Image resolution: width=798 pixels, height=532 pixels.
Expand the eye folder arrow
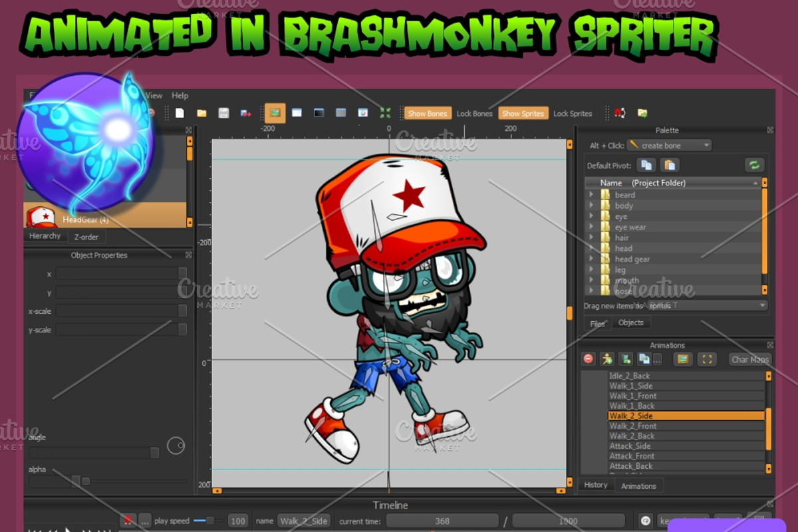591,216
